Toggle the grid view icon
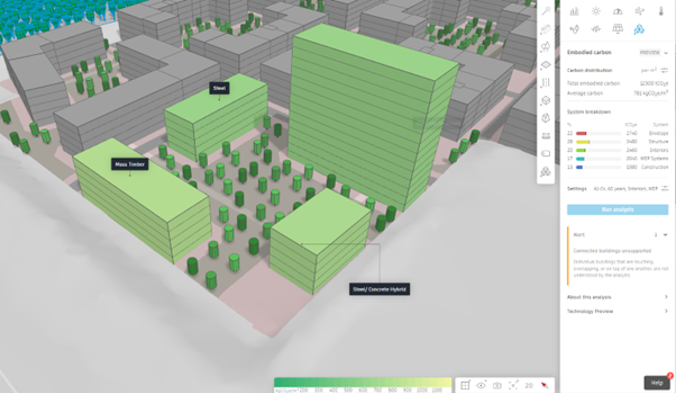The image size is (676, 393). click(465, 385)
